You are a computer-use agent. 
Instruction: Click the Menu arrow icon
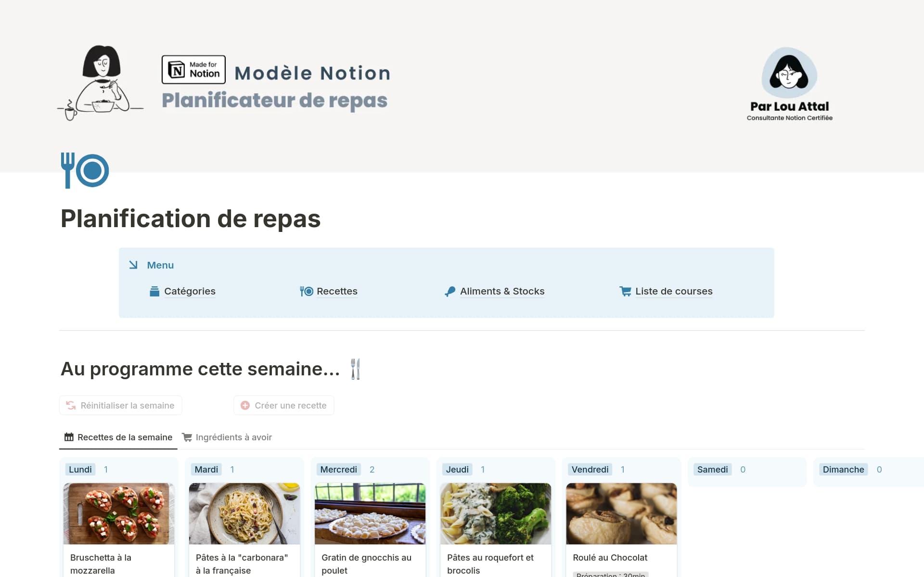[x=133, y=265]
